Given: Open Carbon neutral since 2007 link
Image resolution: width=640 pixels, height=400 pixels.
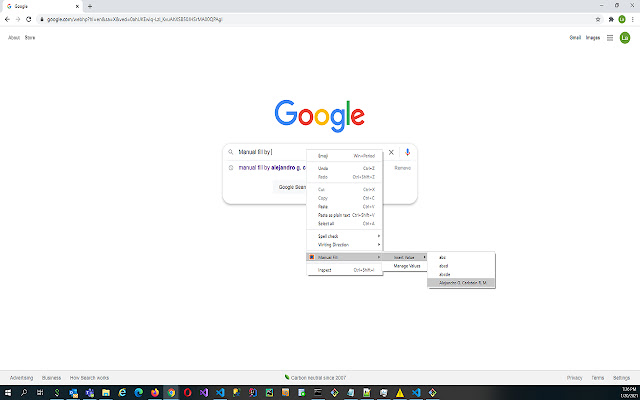Looking at the screenshot, I should click(x=318, y=378).
